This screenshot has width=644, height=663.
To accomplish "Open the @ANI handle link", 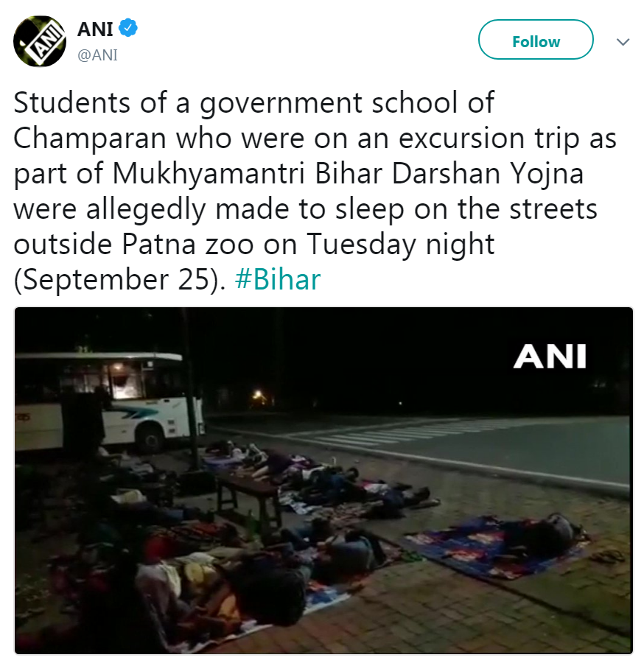I will click(98, 55).
